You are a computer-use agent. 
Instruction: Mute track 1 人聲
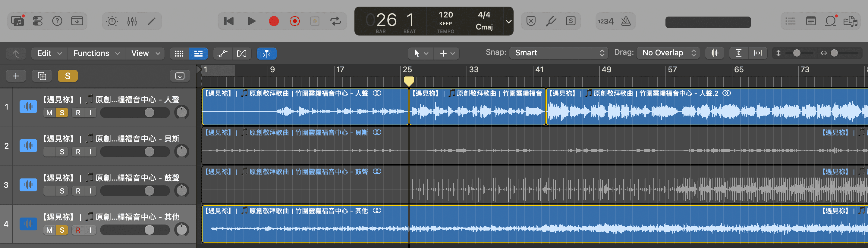[49, 113]
